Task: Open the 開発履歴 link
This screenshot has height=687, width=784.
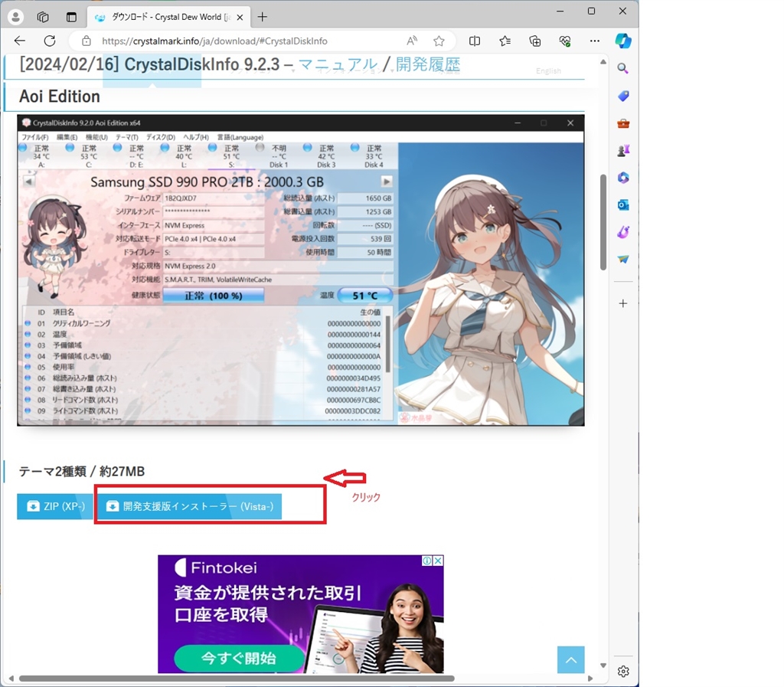Action: pos(428,64)
